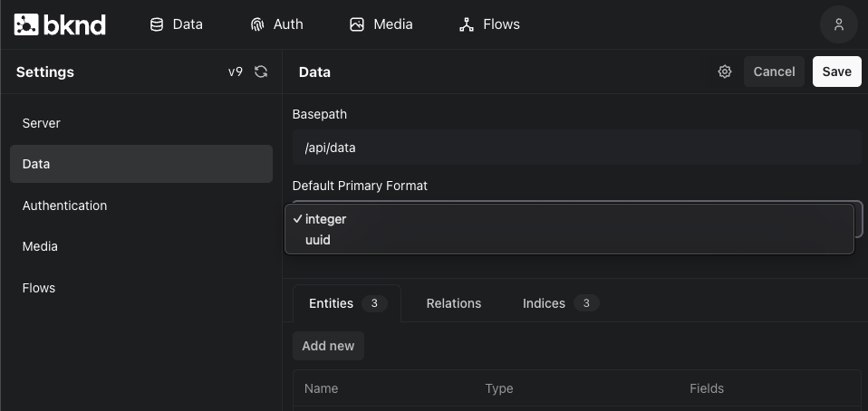The image size is (868, 411).
Task: Click the Type column header
Action: (499, 388)
